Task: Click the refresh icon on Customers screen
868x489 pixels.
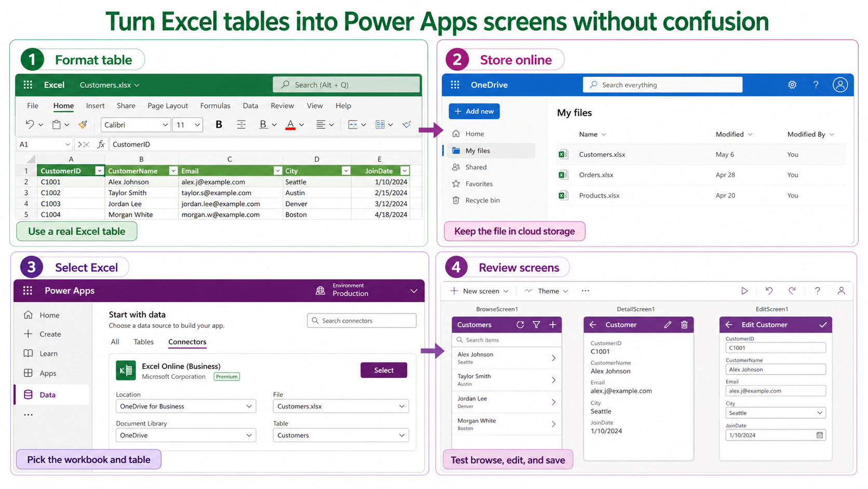Action: (x=520, y=325)
